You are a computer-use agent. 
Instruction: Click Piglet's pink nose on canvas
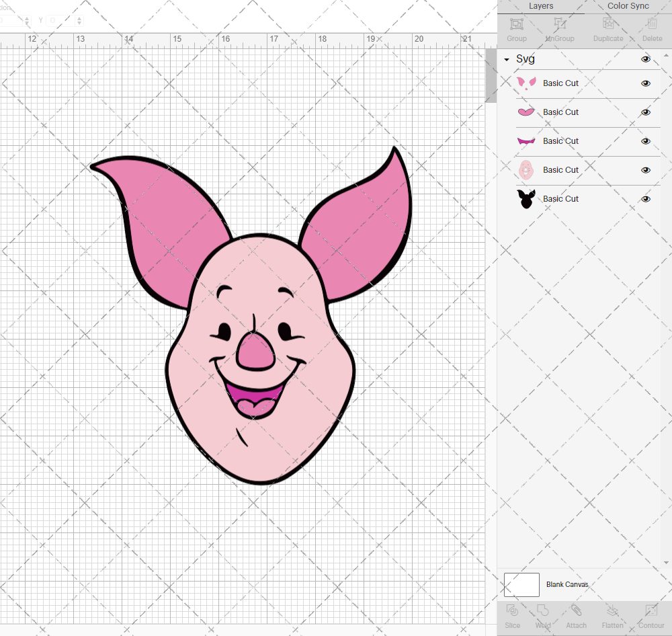pyautogui.click(x=255, y=352)
